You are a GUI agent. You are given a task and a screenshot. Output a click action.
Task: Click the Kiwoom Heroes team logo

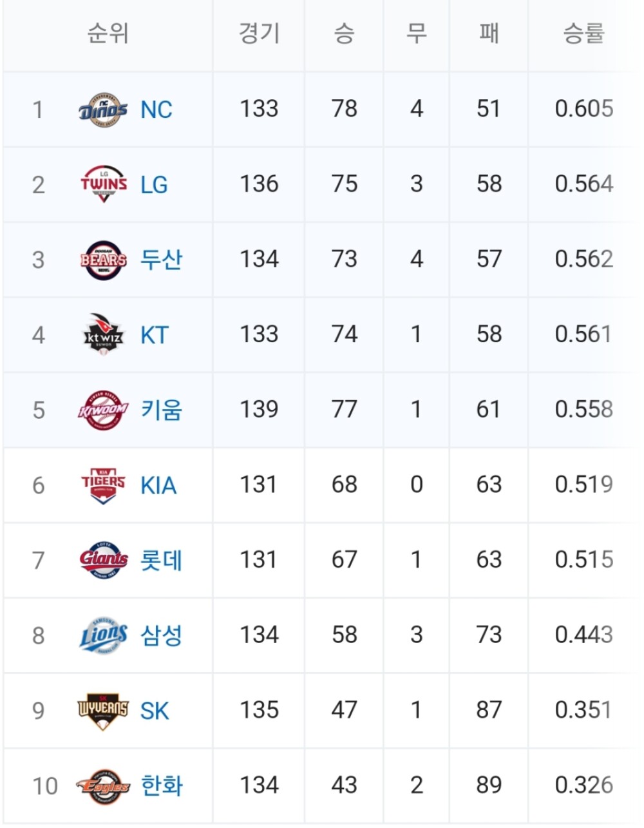pos(103,410)
